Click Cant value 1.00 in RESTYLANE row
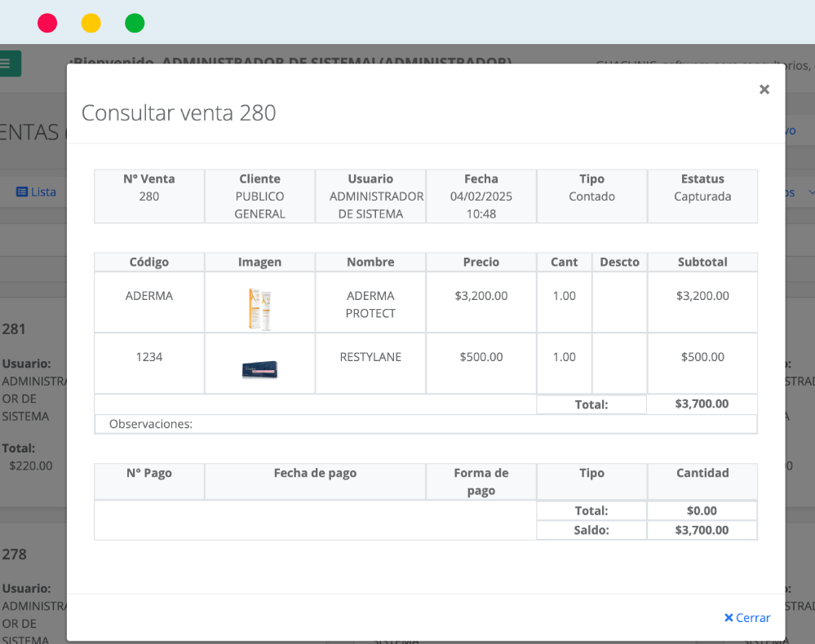The height and width of the screenshot is (644, 815). click(x=565, y=357)
